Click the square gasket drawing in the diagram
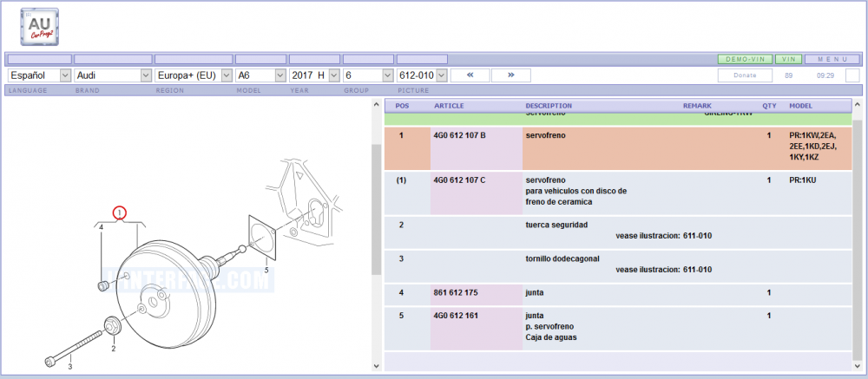 (x=262, y=237)
